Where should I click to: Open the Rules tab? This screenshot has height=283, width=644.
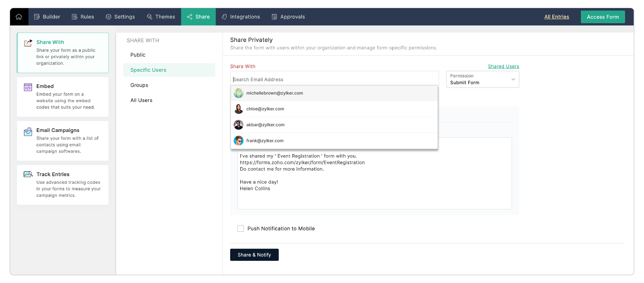pos(83,17)
